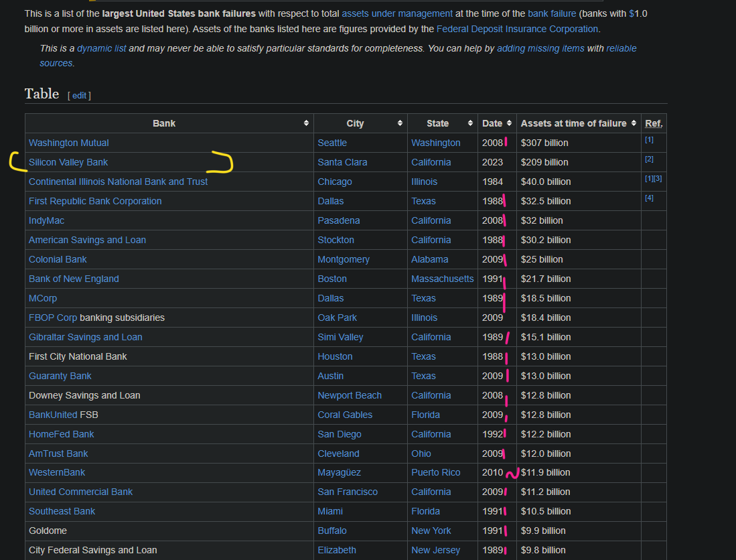The height and width of the screenshot is (560, 736).
Task: Open the Silicon Valley Bank article
Action: (68, 162)
